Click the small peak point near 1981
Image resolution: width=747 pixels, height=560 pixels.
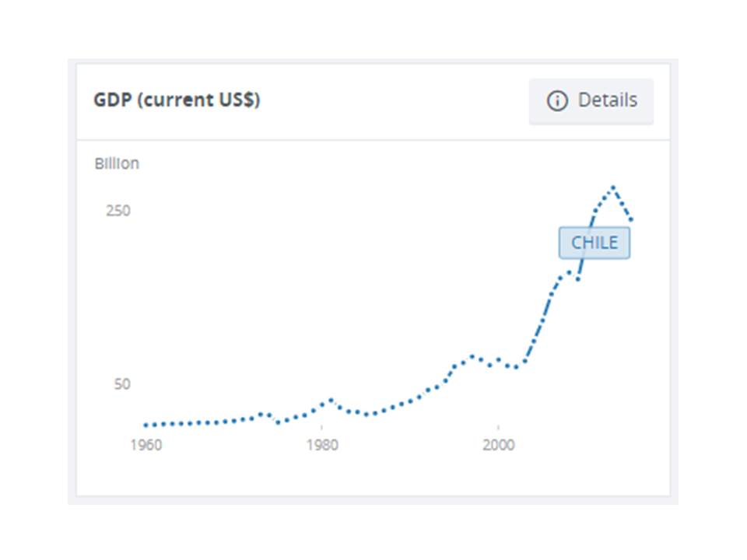pos(331,400)
